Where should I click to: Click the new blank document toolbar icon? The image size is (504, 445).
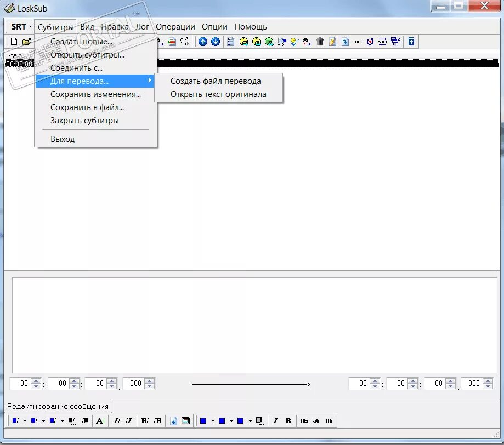(x=14, y=42)
